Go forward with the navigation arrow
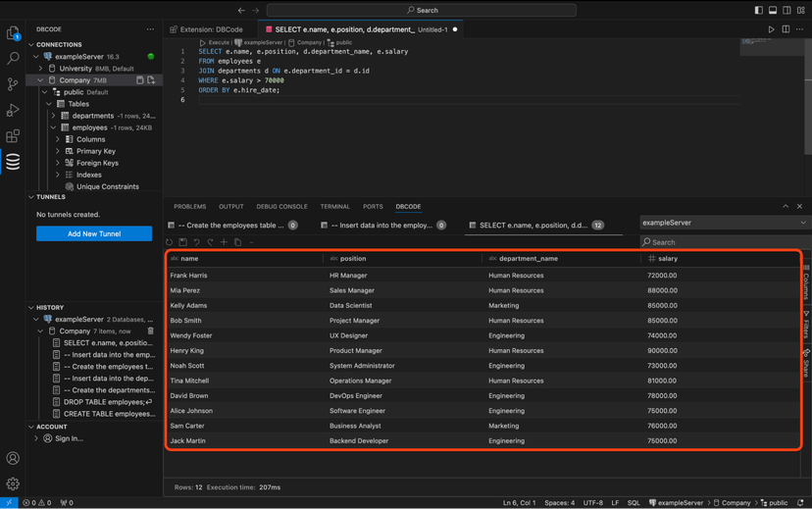The image size is (812, 509). tap(255, 10)
